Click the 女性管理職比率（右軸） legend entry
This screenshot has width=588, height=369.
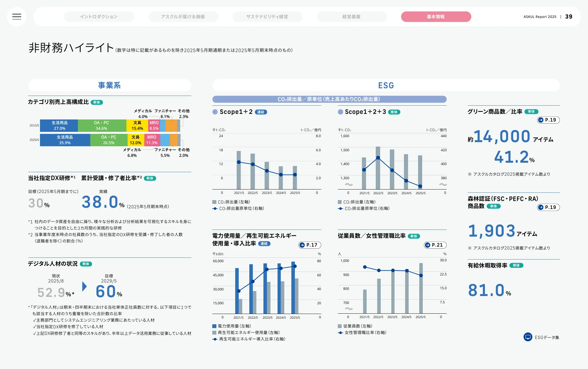coord(362,333)
